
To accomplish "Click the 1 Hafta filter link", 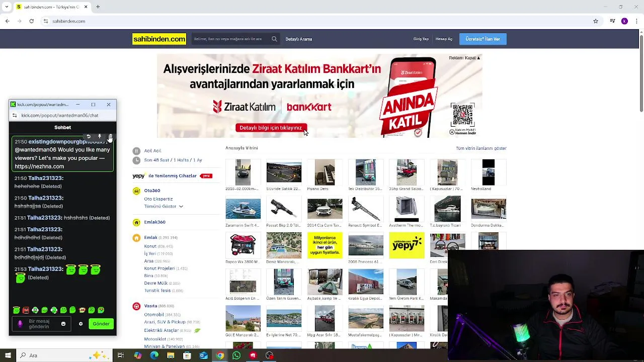I will click(x=182, y=160).
